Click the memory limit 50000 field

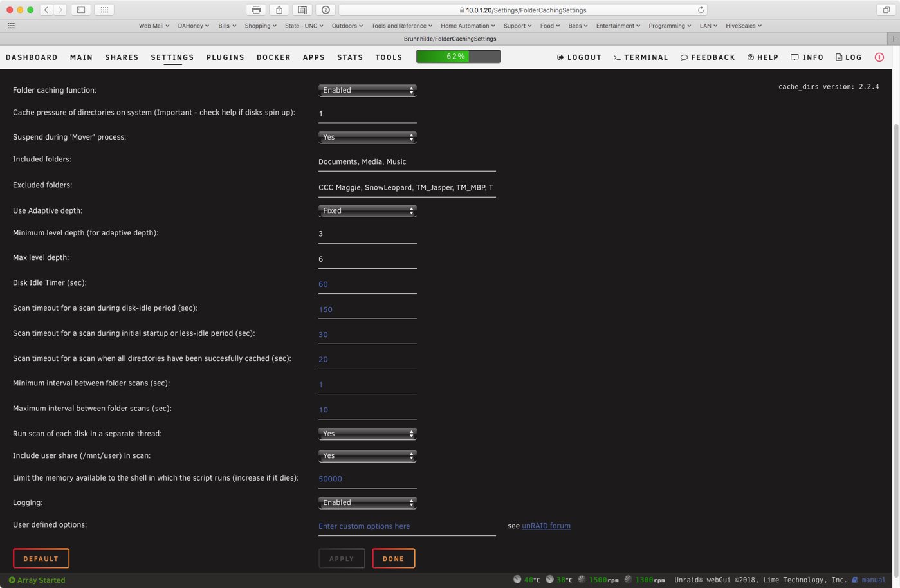coord(367,479)
